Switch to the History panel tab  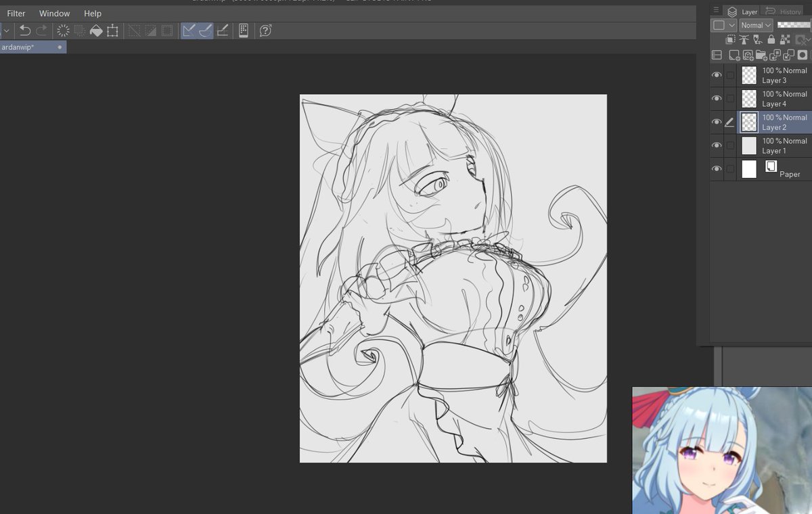pos(781,11)
